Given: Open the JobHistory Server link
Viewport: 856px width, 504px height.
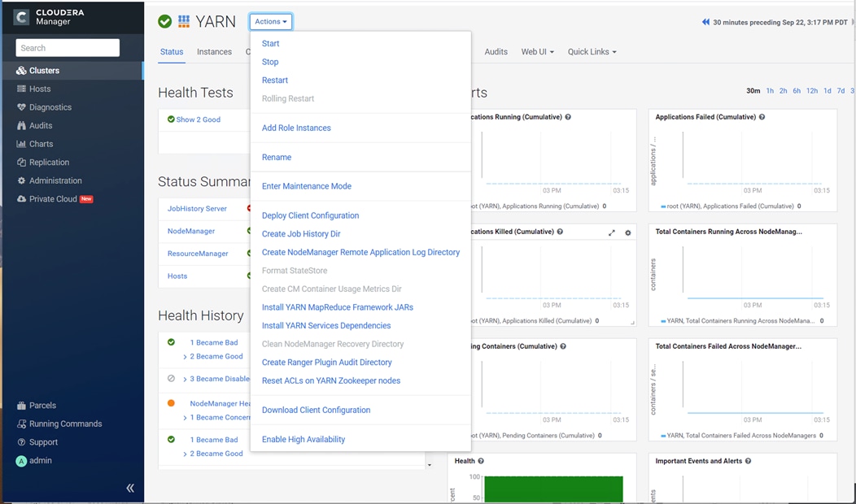Looking at the screenshot, I should point(197,208).
